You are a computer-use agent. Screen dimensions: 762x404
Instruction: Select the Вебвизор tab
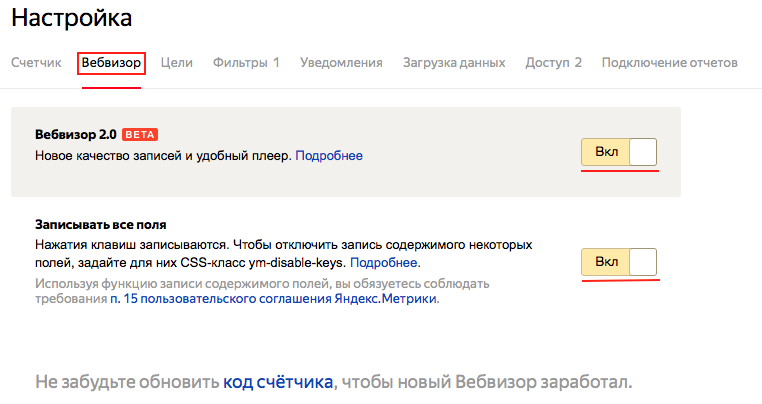tap(111, 62)
